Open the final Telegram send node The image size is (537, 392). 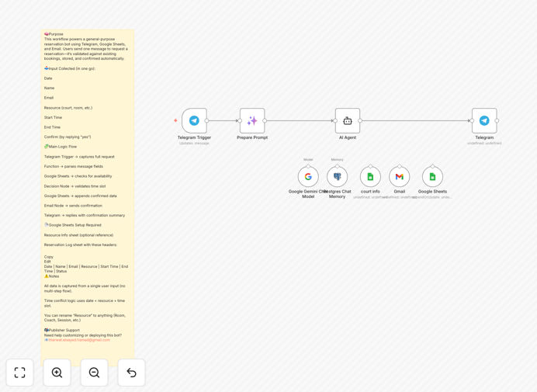484,120
